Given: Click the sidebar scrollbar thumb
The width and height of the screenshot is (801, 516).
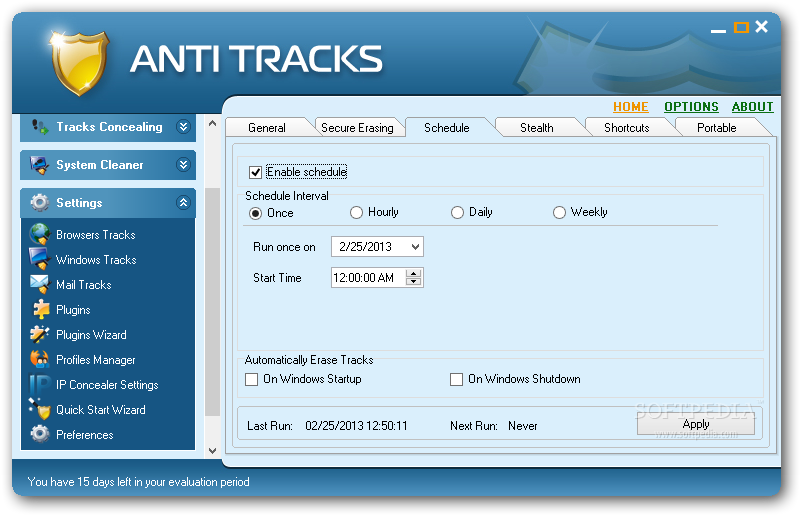Looking at the screenshot, I should click(213, 302).
